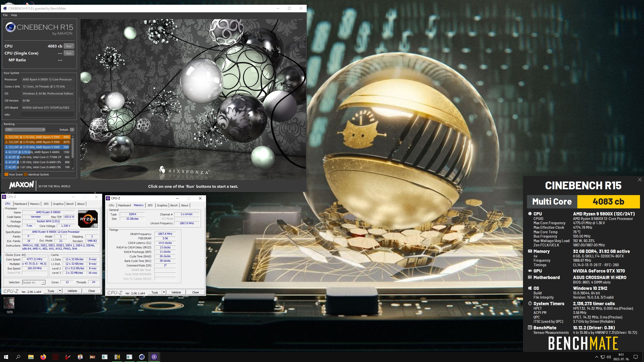Open the 1070 desktop shortcut icon
Screen dimensions: 644x362
pyautogui.click(x=9, y=305)
